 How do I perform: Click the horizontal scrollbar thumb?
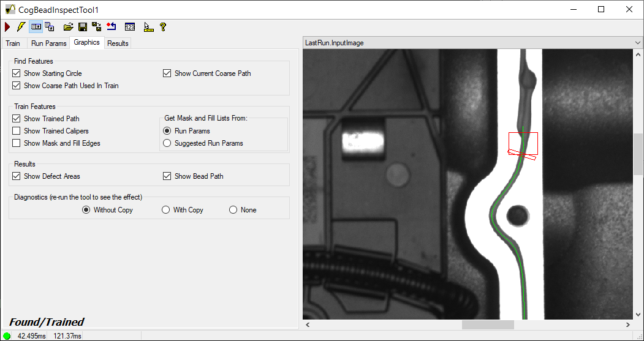tap(488, 324)
